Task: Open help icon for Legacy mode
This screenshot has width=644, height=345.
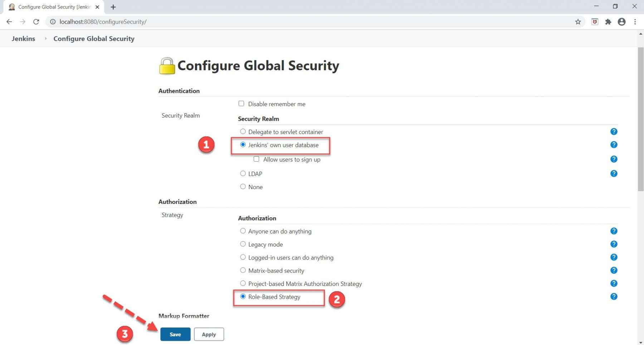Action: (614, 244)
